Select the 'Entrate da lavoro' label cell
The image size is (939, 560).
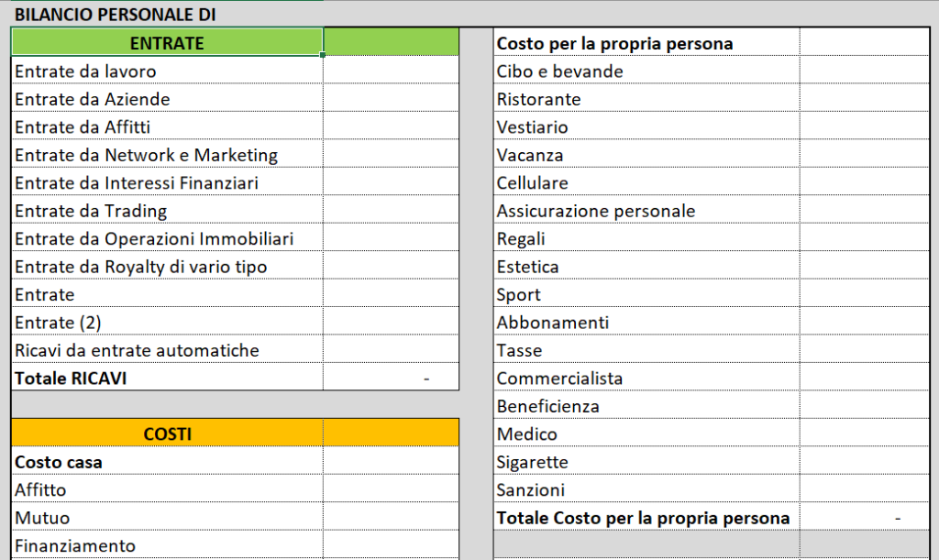(167, 71)
